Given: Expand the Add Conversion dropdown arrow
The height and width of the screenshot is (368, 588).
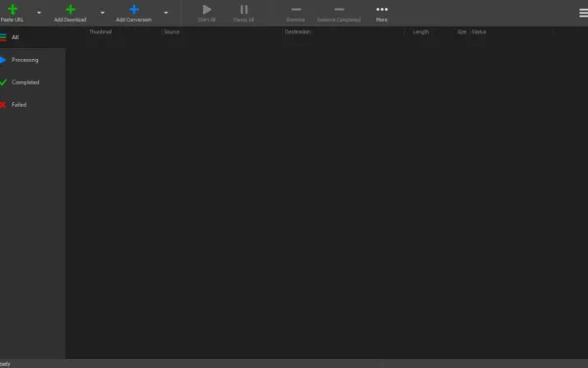Looking at the screenshot, I should tap(166, 13).
